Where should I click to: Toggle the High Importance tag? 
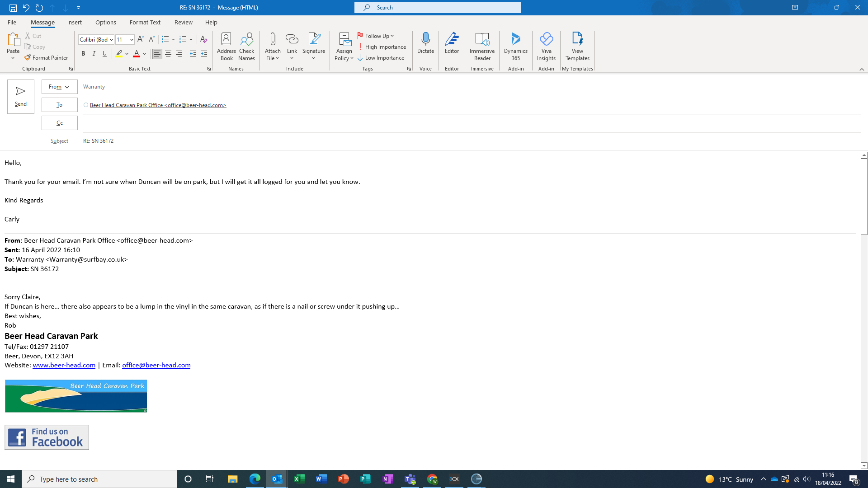382,47
